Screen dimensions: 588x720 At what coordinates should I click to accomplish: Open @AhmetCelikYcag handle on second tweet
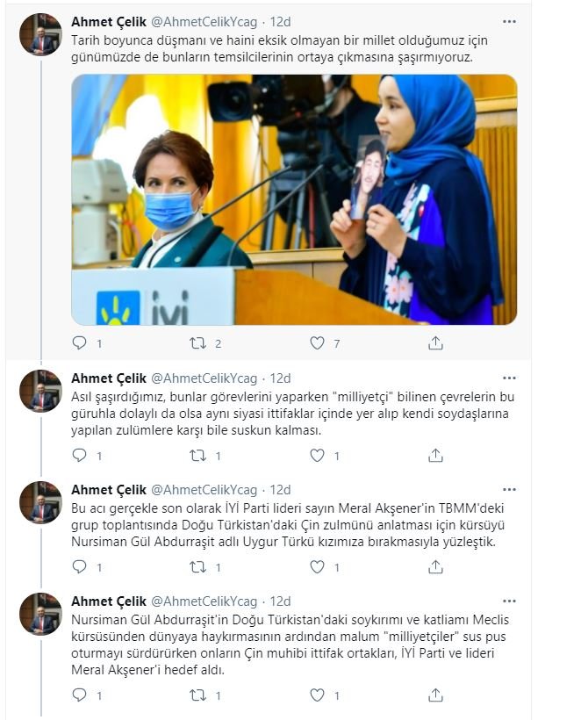pos(204,378)
